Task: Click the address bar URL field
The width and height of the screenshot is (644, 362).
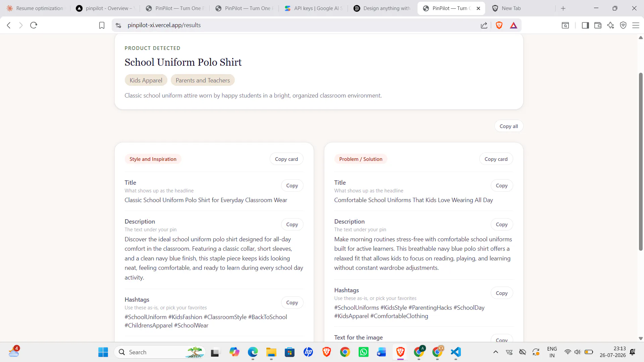Action: click(x=302, y=25)
